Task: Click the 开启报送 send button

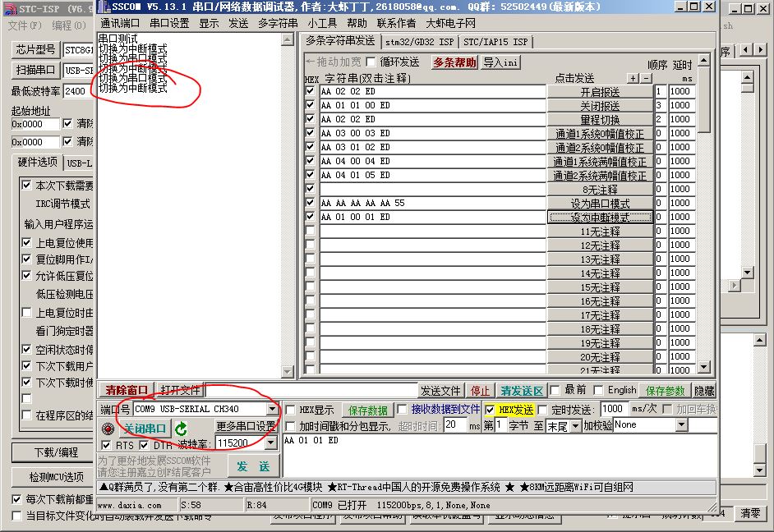Action: click(600, 92)
